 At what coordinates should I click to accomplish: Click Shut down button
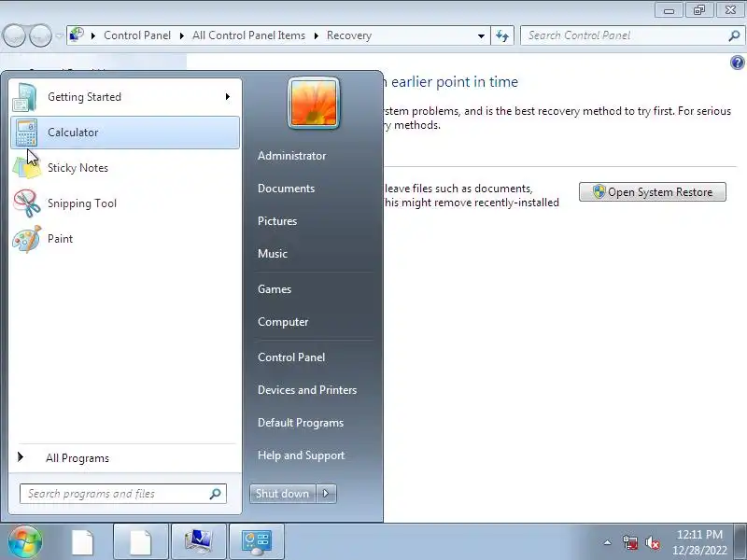283,494
